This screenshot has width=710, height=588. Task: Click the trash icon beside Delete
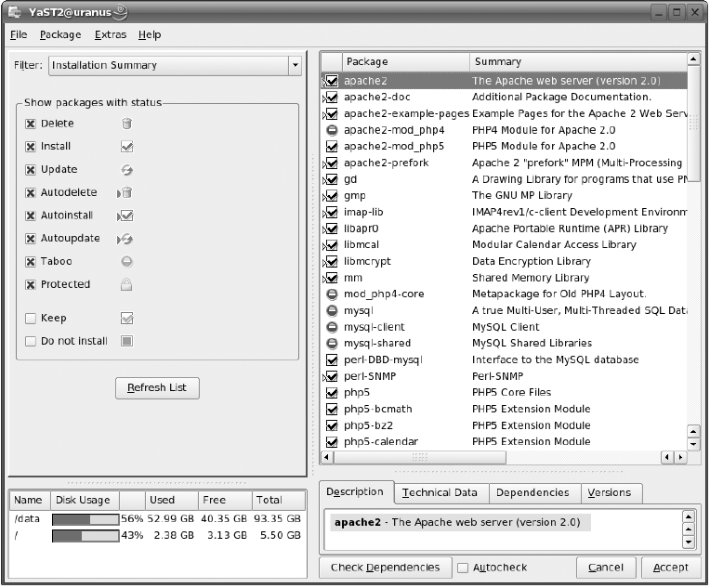point(126,124)
